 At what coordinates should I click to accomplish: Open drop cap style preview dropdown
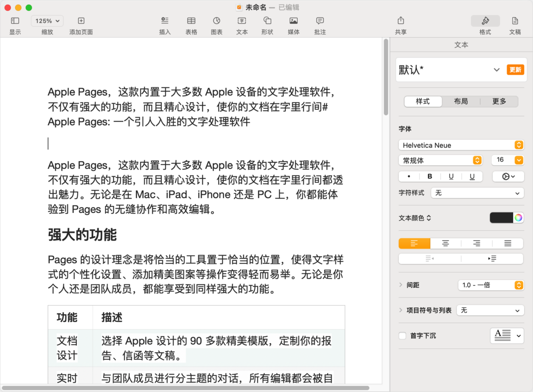[x=507, y=335]
